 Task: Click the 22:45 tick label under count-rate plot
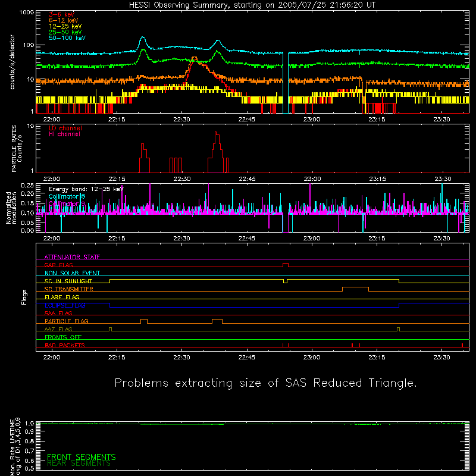[246, 120]
